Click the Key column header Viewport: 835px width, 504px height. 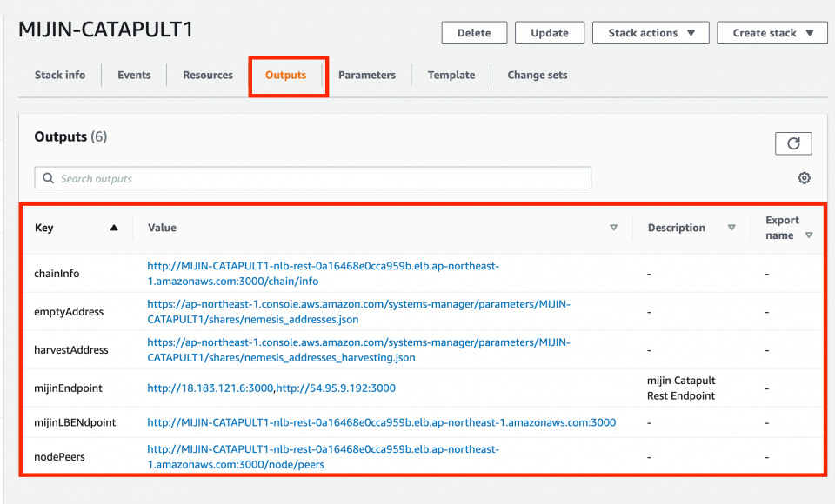[x=44, y=228]
